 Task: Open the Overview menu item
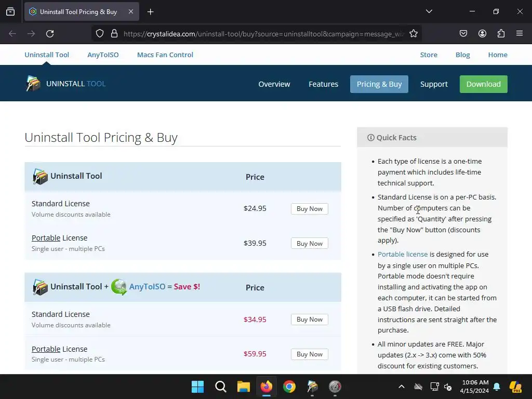click(x=274, y=84)
